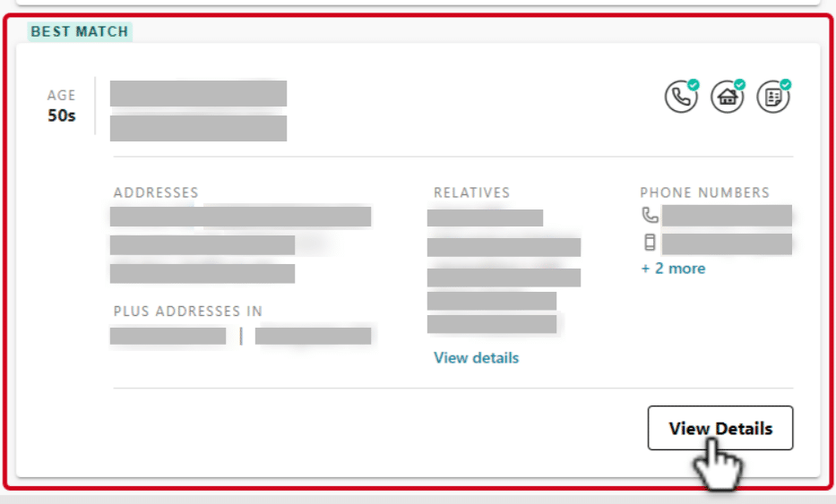Click the first location under Plus Addresses In
The width and height of the screenshot is (836, 504).
tap(168, 337)
